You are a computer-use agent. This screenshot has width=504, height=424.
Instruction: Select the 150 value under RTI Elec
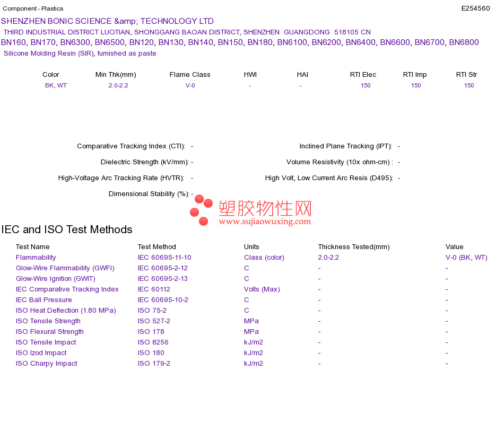coord(366,85)
